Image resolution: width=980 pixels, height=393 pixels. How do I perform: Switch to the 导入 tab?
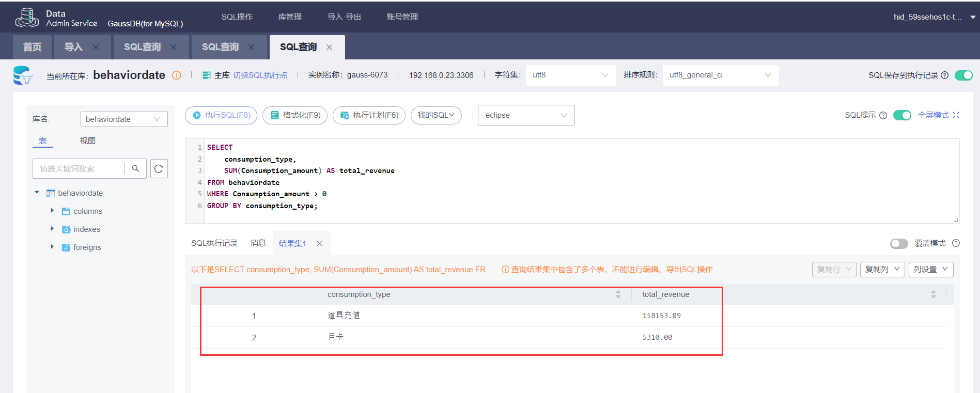(x=73, y=47)
